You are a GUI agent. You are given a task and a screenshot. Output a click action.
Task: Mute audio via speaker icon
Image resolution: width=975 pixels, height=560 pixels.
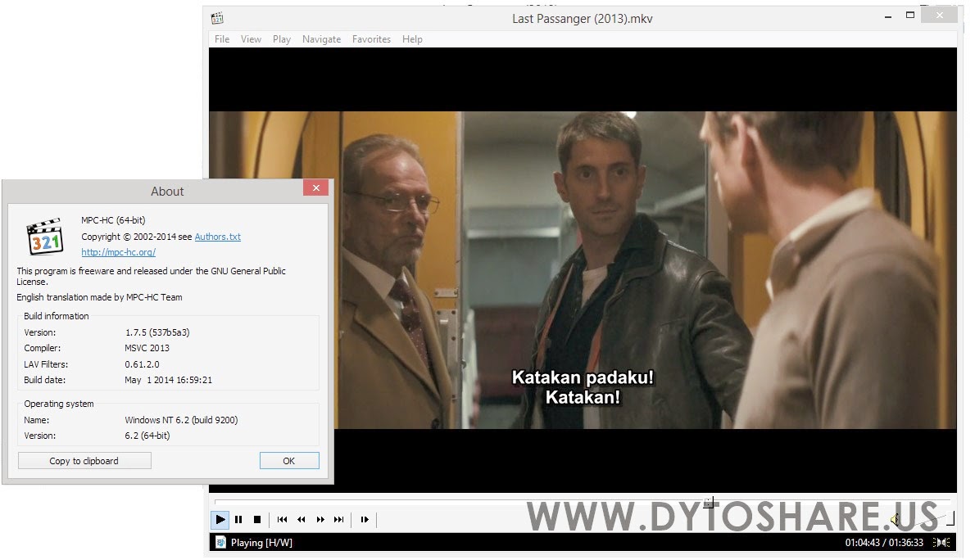point(896,520)
